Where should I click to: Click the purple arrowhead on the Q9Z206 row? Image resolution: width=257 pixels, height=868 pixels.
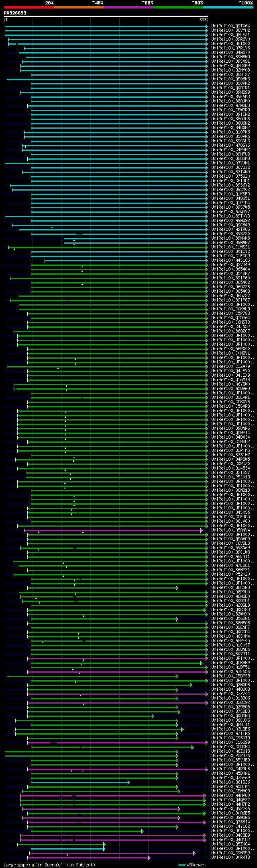(x=179, y=809)
